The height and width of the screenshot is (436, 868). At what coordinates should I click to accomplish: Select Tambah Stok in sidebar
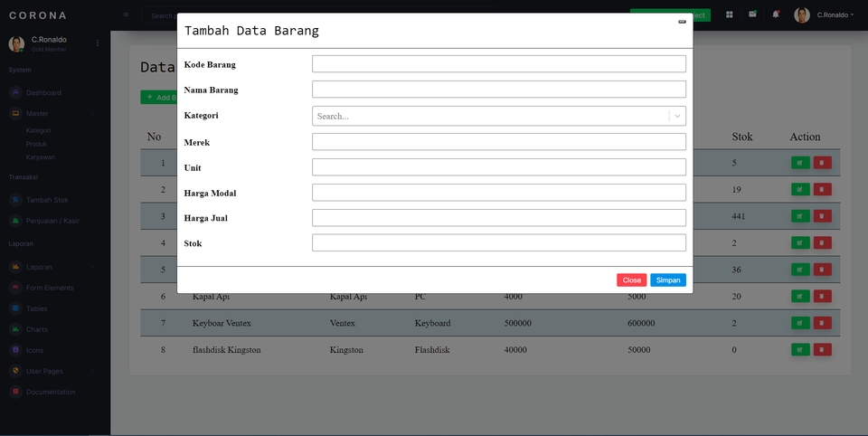pos(47,200)
